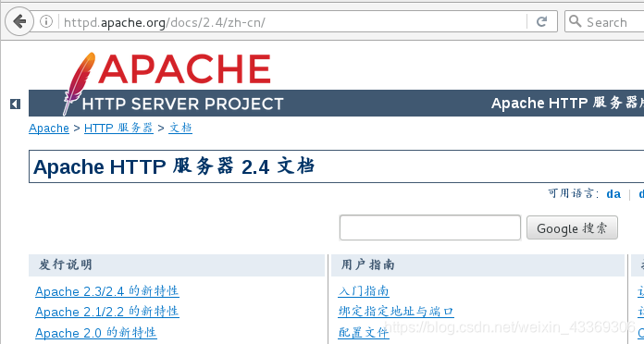Open Apache 2.1/2.2 的新特性 link
This screenshot has height=344, width=644.
coord(107,312)
